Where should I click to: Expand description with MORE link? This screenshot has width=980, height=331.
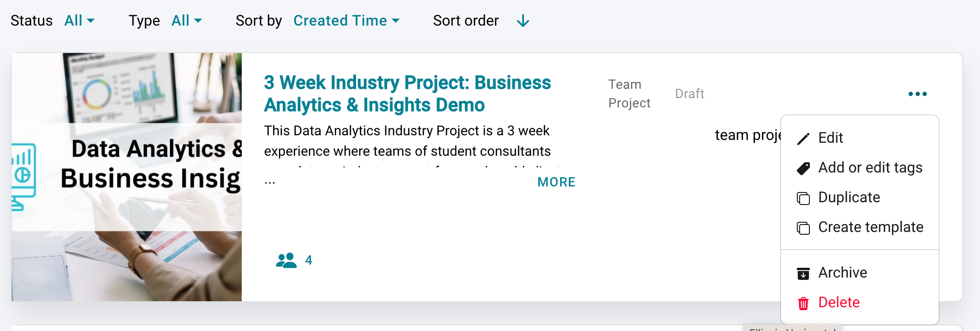[x=556, y=182]
